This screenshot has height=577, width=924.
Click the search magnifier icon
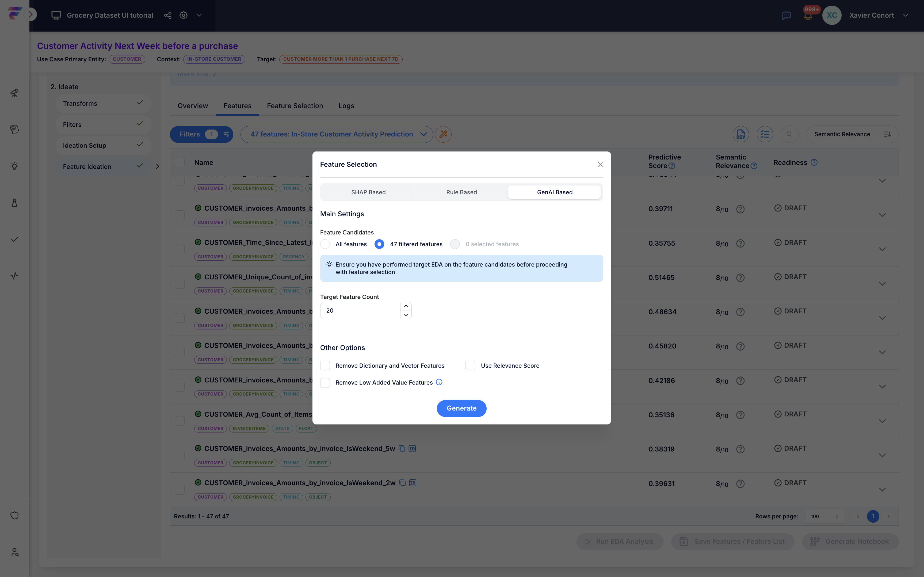click(x=789, y=134)
